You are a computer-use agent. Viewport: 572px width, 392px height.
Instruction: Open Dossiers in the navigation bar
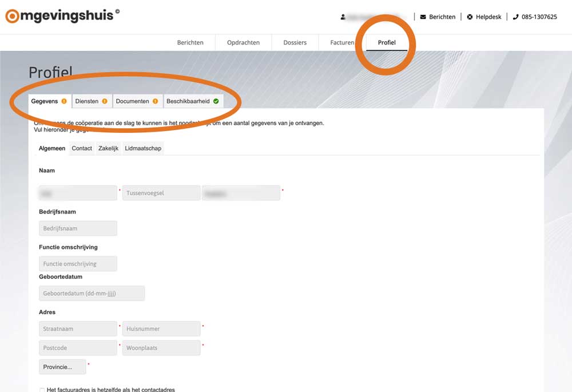[295, 43]
